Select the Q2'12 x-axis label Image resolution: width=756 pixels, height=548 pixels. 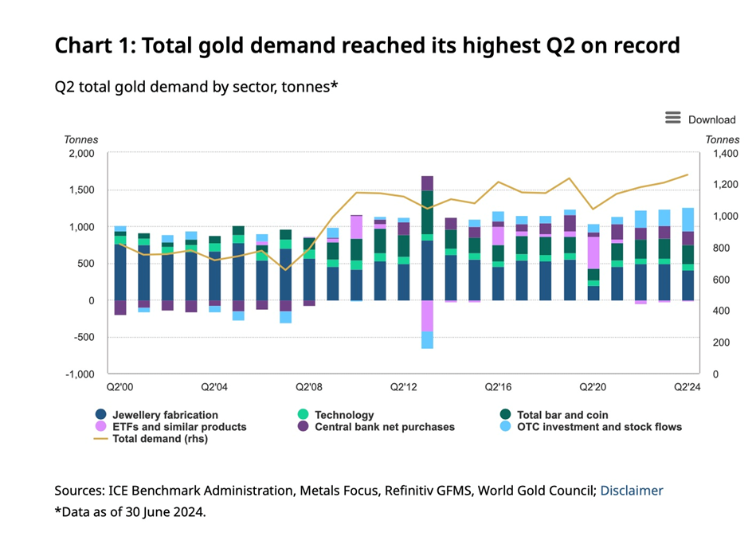coord(404,386)
